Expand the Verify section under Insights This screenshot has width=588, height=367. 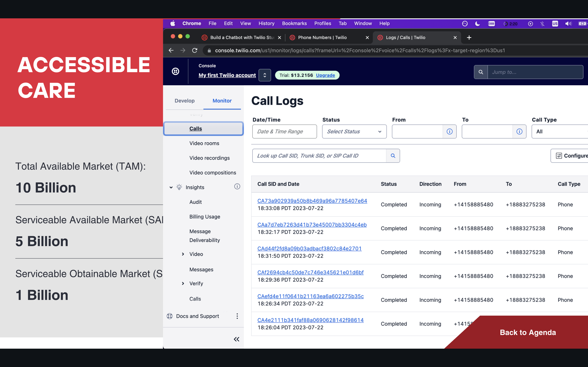[x=183, y=283]
